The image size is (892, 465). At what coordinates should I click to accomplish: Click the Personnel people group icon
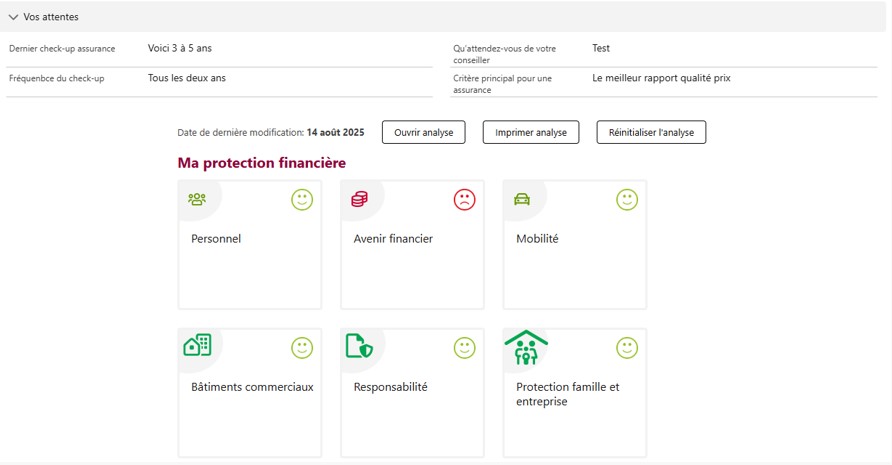pos(197,199)
